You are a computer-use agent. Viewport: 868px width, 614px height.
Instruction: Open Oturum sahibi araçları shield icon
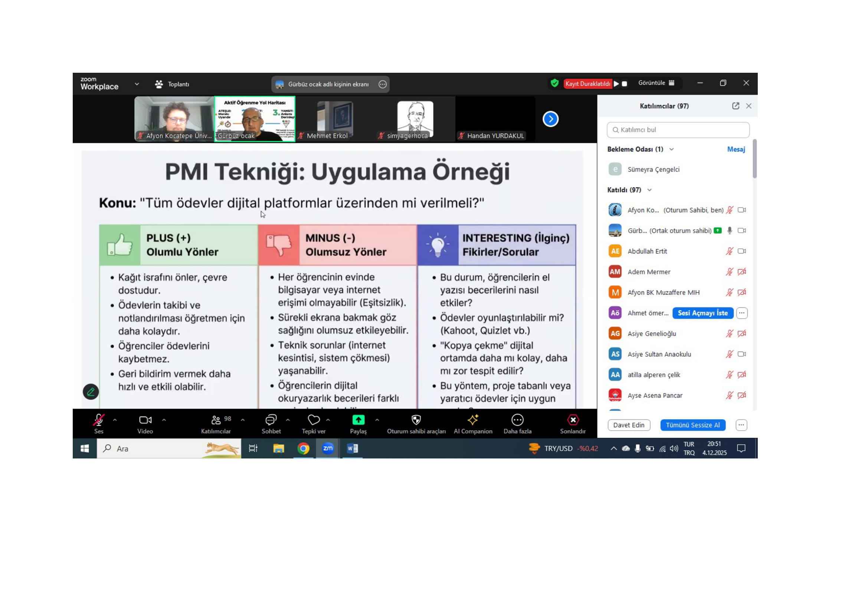(416, 420)
